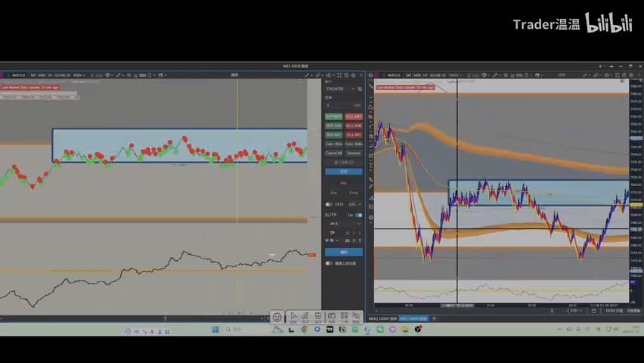Select H1 timeframe on left chart toolbar
Image resolution: width=644 pixels, height=363 pixels.
point(50,76)
